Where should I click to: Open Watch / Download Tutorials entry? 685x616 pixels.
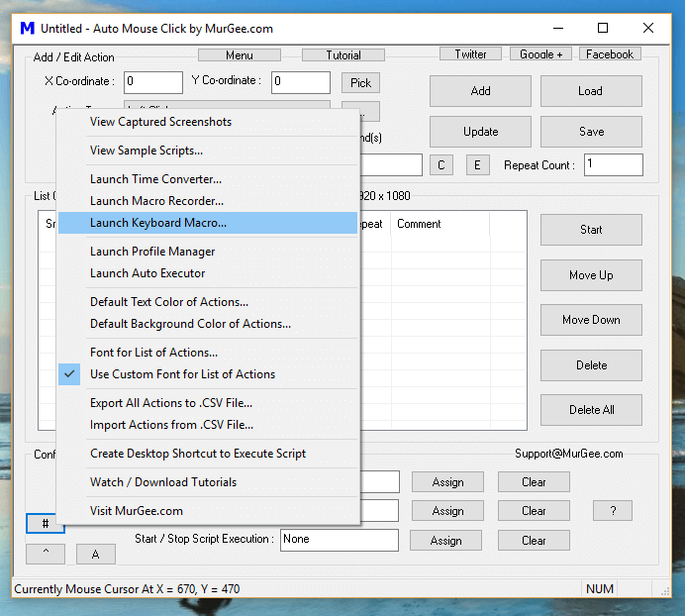pos(208,482)
